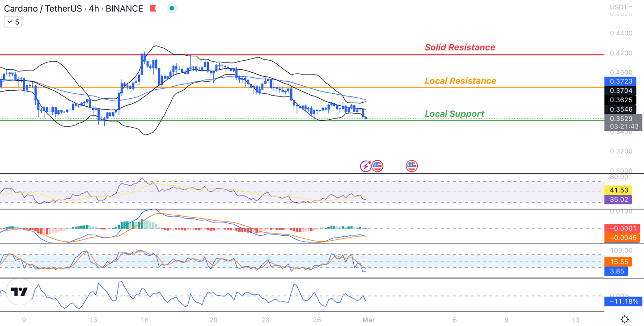Toggle visibility of the hidden indicators group

point(13,21)
